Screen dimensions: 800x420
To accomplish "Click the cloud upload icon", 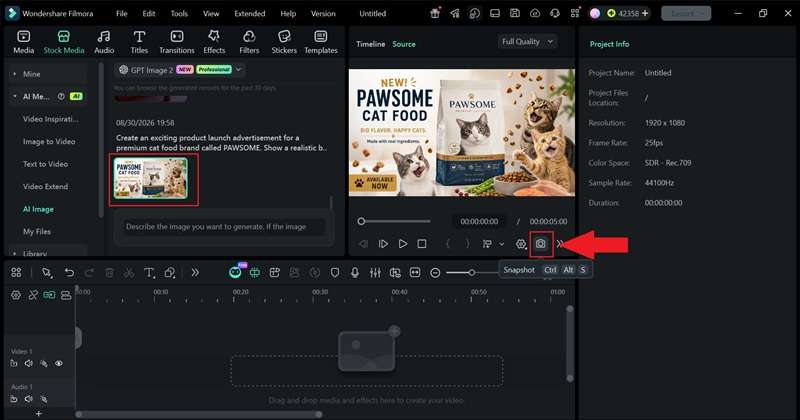I will tap(535, 14).
